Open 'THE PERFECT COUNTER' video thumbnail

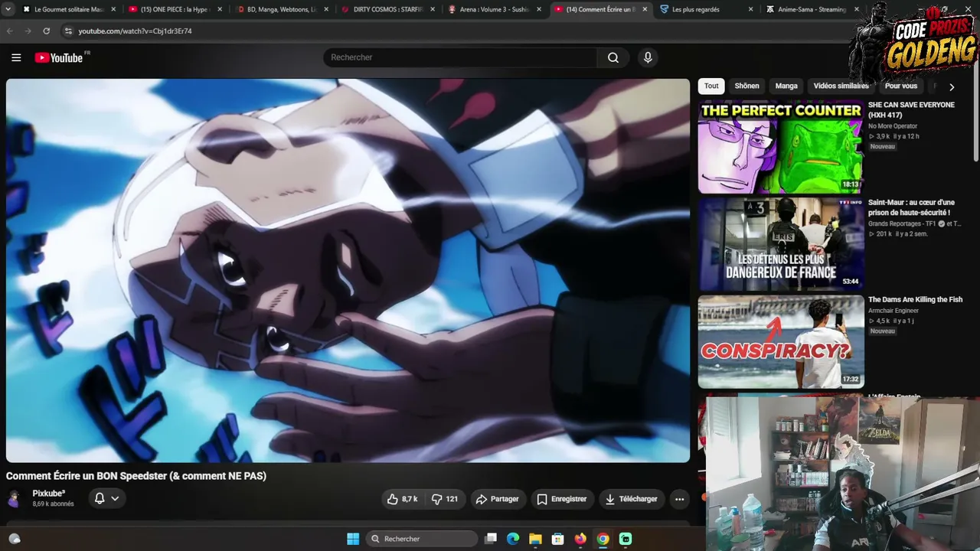[x=780, y=147]
